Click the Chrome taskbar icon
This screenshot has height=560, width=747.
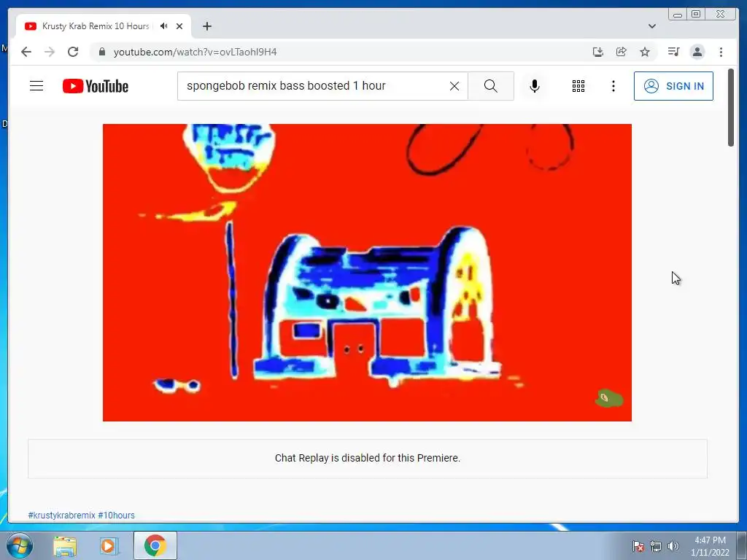[155, 545]
